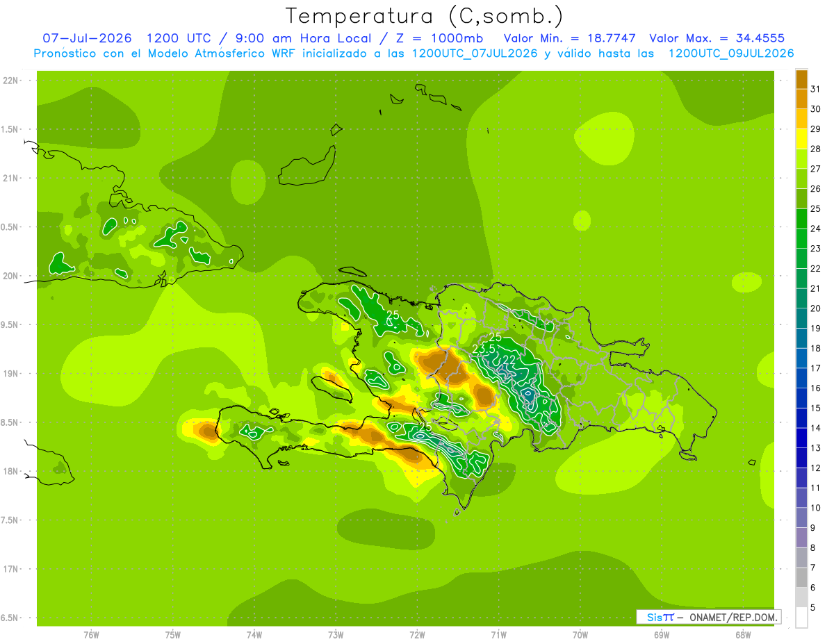Image resolution: width=834 pixels, height=644 pixels.
Task: Click the 'Valor Max. = 34.4555' text
Action: pos(717,38)
